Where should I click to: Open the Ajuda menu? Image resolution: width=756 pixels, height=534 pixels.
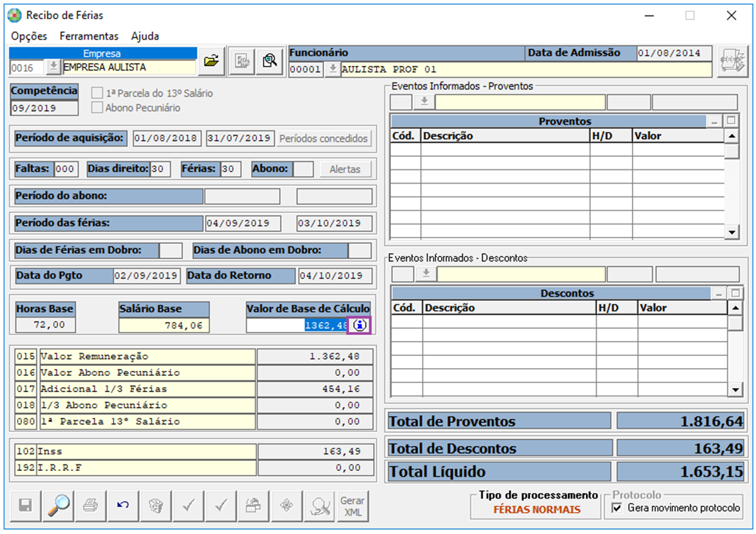pyautogui.click(x=145, y=36)
